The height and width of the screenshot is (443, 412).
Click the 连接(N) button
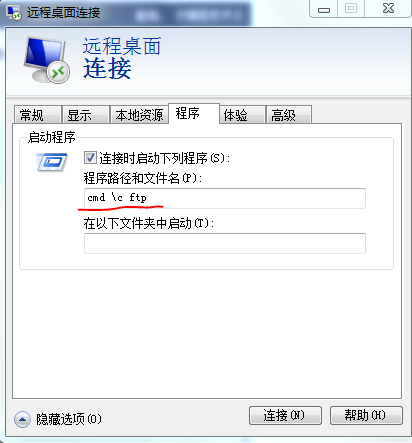(285, 415)
